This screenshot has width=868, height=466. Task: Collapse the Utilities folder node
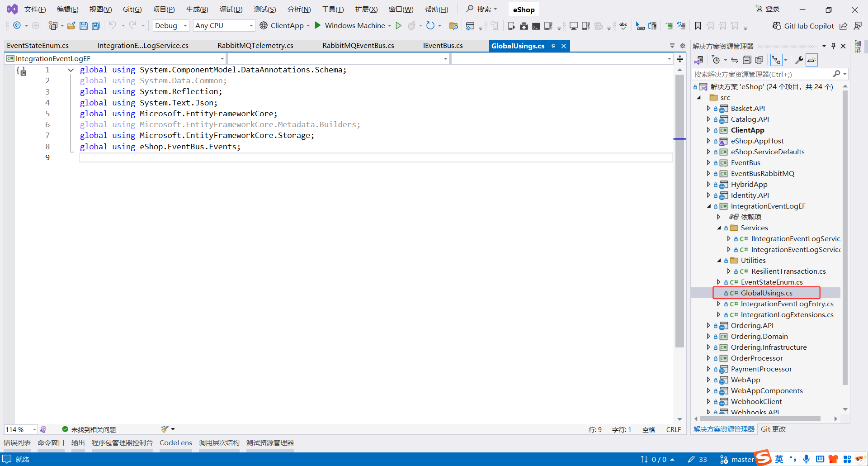(x=719, y=261)
